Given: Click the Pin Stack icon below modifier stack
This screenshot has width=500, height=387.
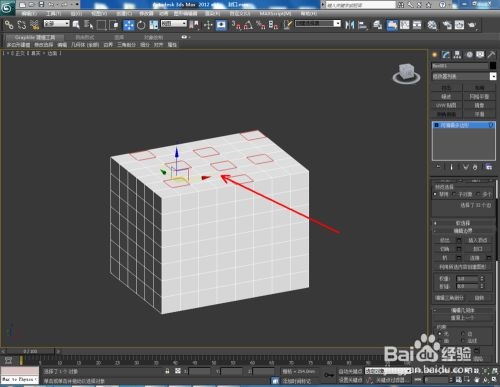Looking at the screenshot, I should pyautogui.click(x=439, y=167).
